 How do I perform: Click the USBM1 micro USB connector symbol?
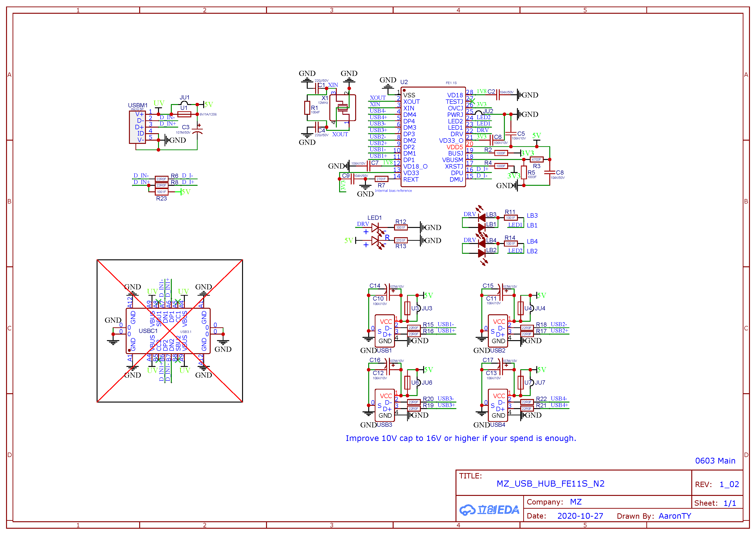137,127
